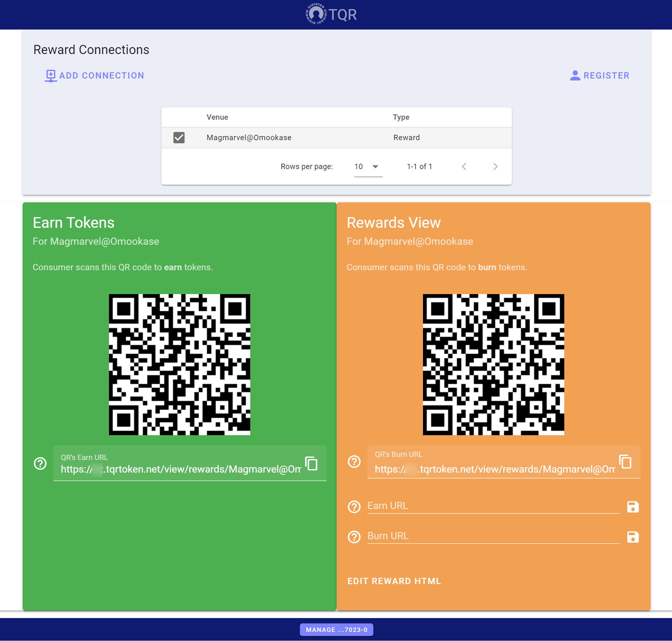672x641 pixels.
Task: Click MANAGE ...7023-0 button
Action: (x=336, y=629)
